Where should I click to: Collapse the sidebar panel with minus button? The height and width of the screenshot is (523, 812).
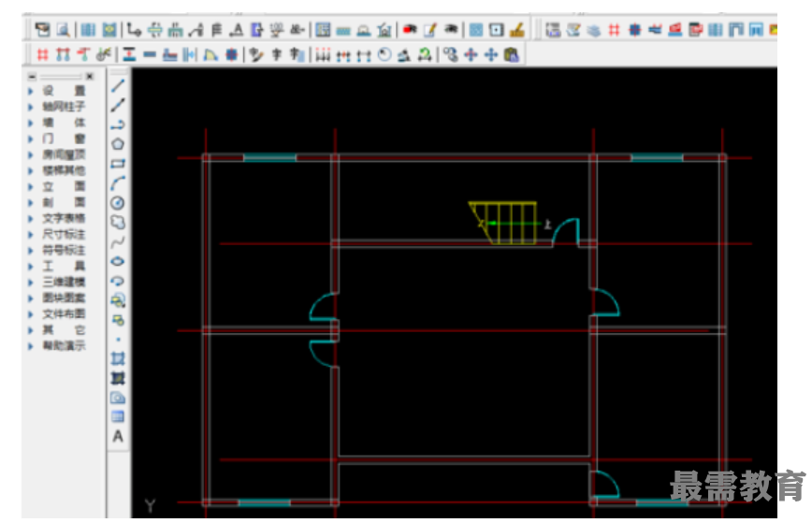(x=32, y=77)
